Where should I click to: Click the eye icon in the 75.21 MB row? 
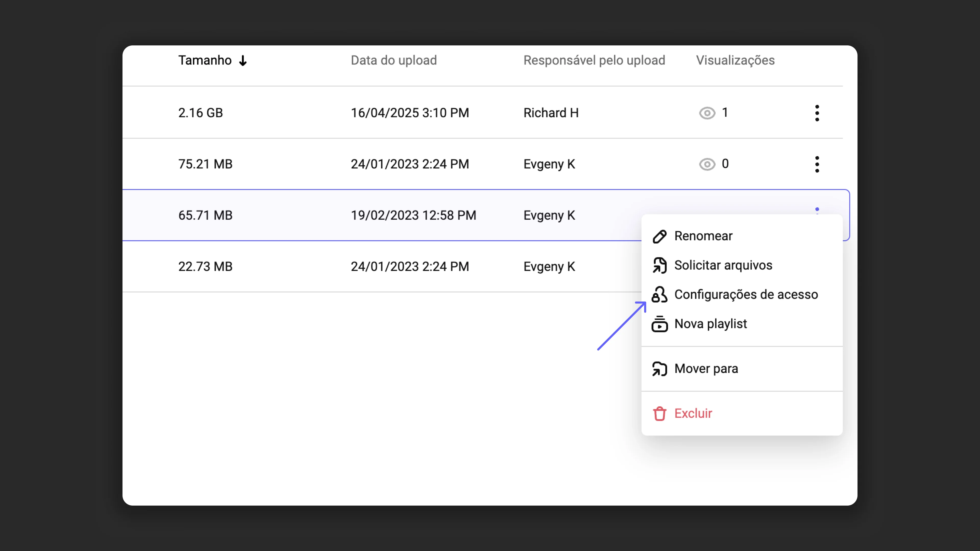tap(707, 164)
